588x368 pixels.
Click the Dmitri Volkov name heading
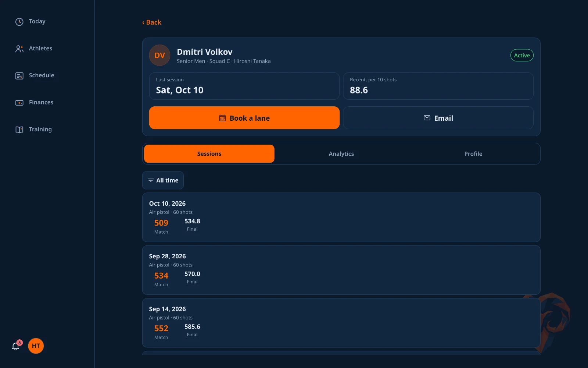click(x=205, y=52)
